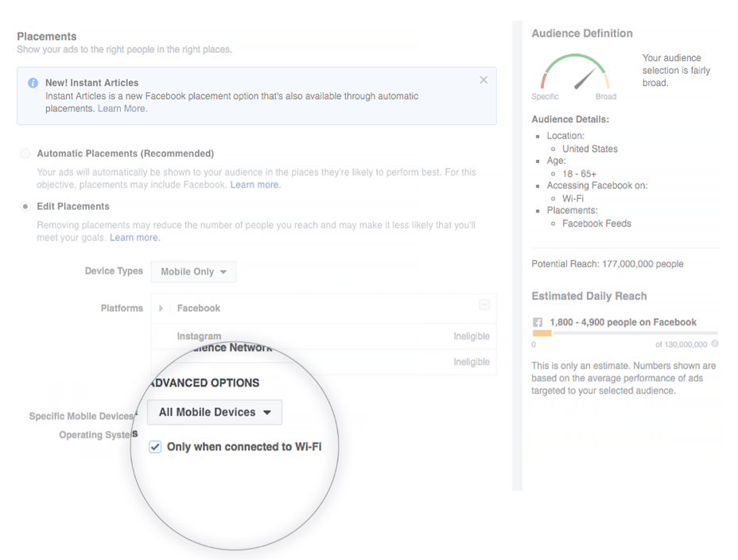
Task: Click the Device Types label
Action: tap(114, 271)
